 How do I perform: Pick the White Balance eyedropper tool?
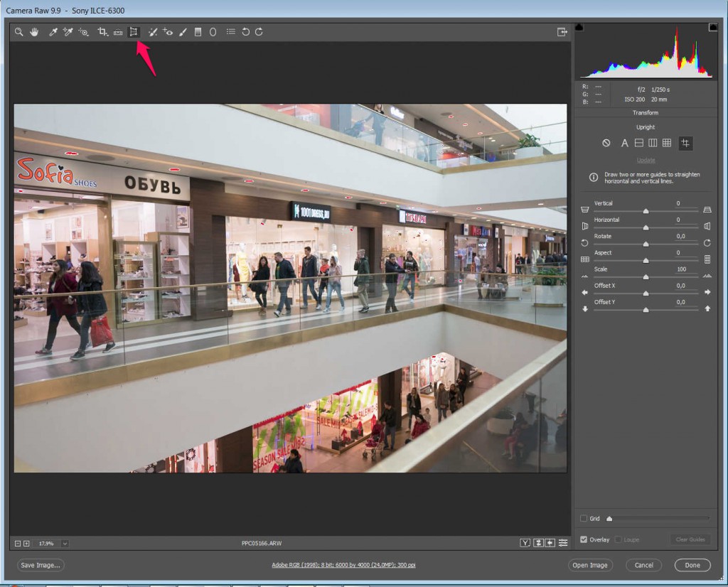coord(53,32)
